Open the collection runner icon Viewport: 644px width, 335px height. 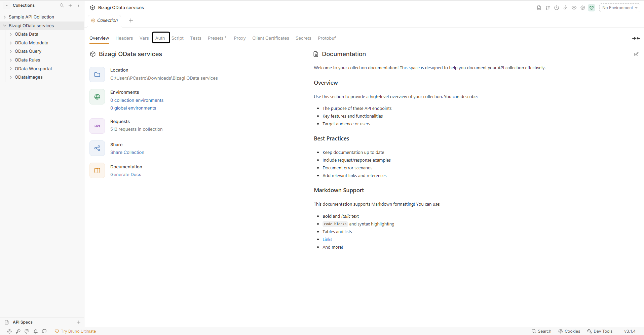click(x=565, y=8)
